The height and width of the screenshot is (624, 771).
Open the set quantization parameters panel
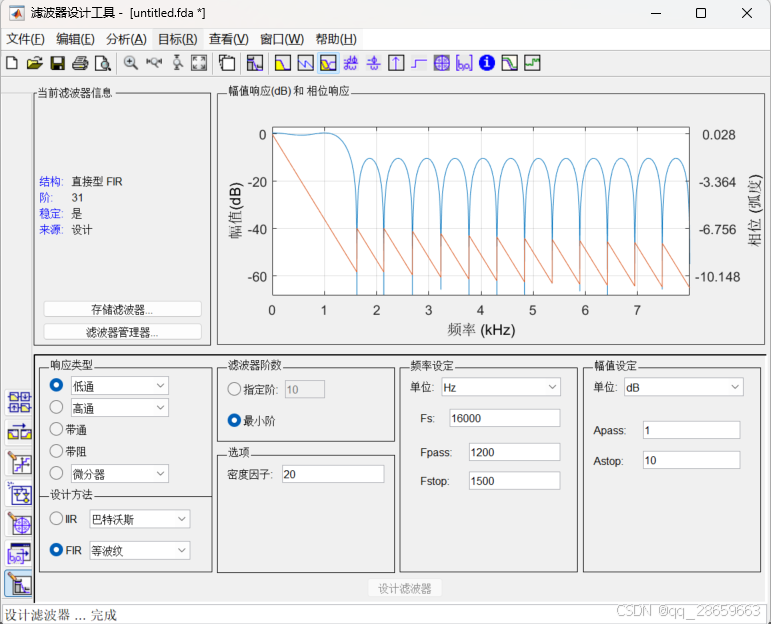(20, 463)
